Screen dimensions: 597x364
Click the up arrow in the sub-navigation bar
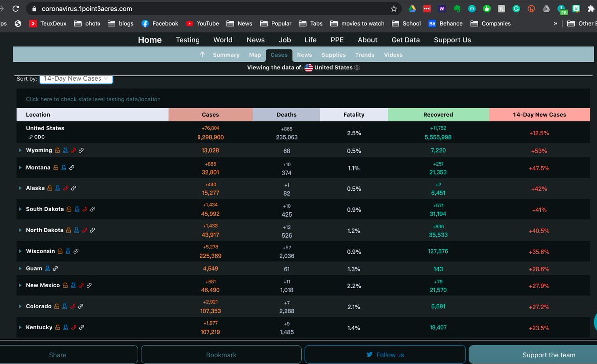click(x=202, y=55)
